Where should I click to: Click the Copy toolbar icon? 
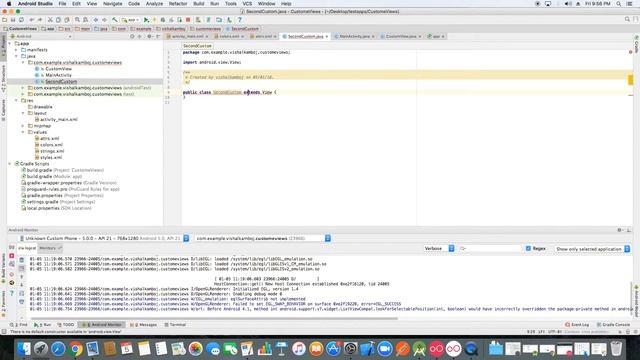[x=58, y=20]
